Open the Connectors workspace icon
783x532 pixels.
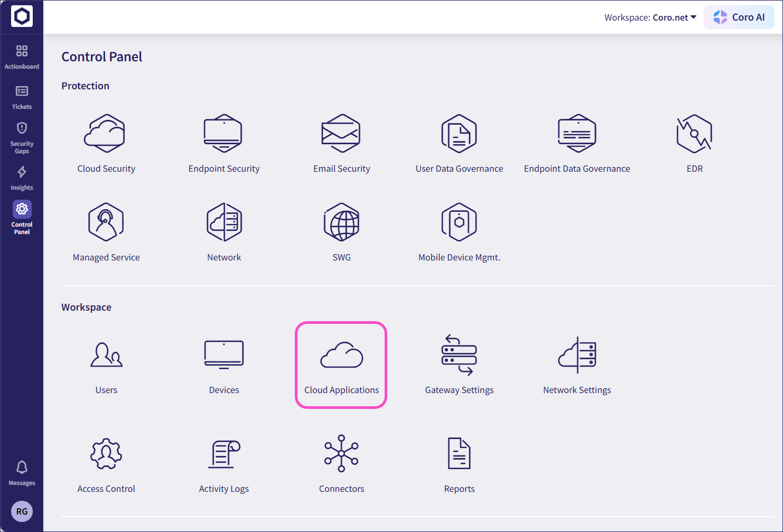pos(341,453)
